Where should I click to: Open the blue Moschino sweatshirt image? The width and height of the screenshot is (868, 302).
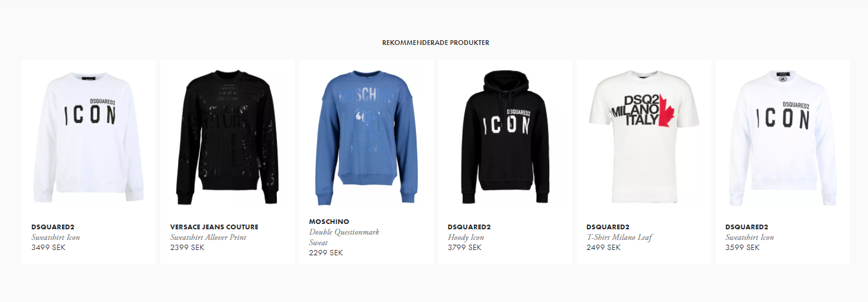pyautogui.click(x=366, y=138)
